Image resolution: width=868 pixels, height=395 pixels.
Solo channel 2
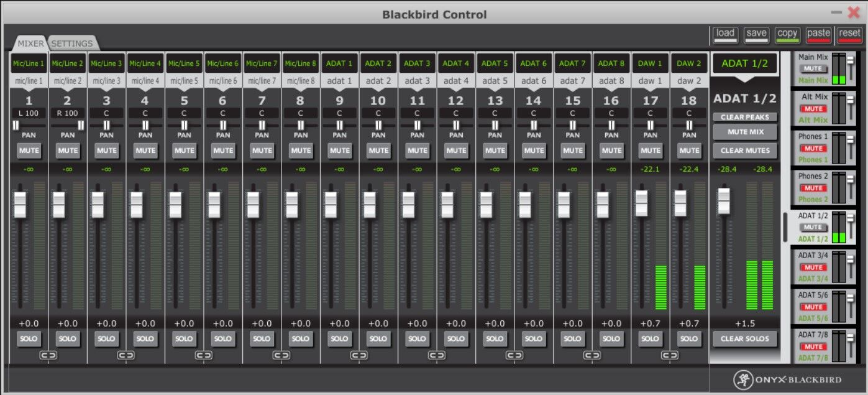[x=68, y=339]
